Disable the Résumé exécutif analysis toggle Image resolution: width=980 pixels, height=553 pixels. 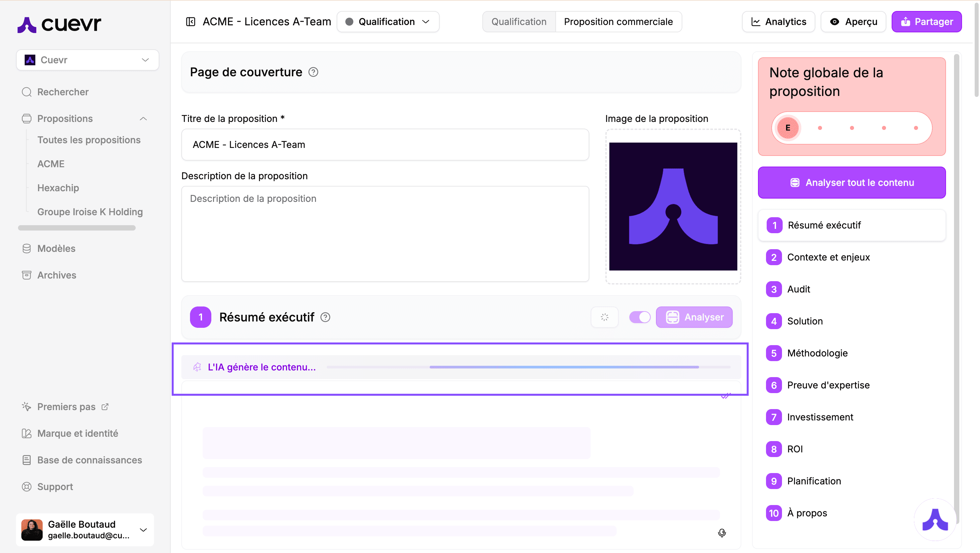tap(640, 317)
